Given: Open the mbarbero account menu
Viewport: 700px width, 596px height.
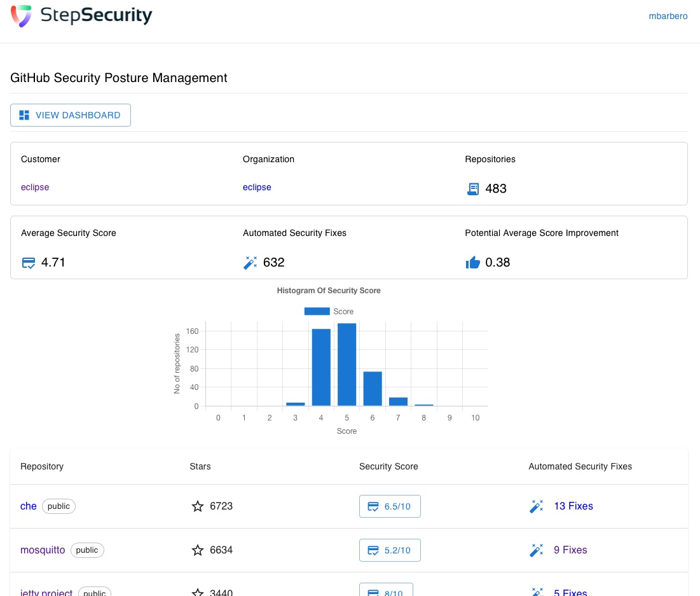Looking at the screenshot, I should (x=668, y=17).
